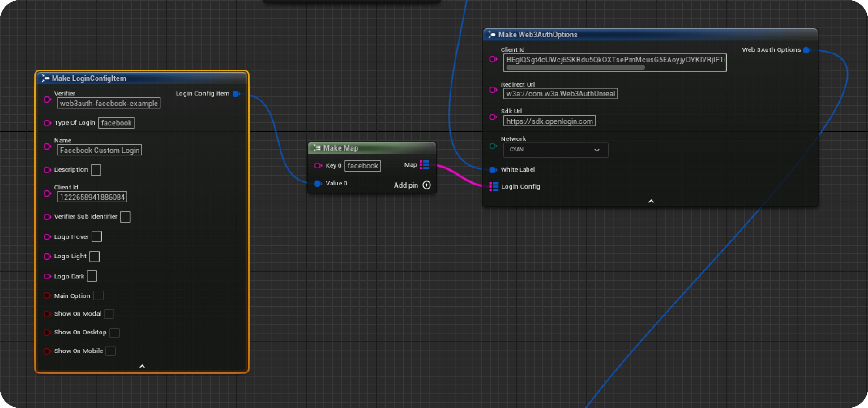The width and height of the screenshot is (868, 408).
Task: Click the Login Config map pin
Action: point(494,187)
